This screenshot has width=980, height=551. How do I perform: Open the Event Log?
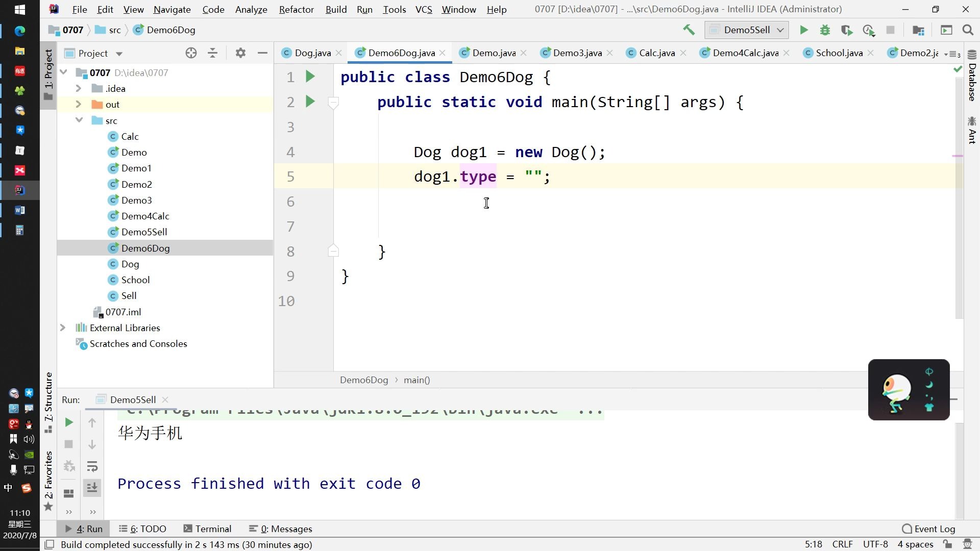pyautogui.click(x=928, y=529)
